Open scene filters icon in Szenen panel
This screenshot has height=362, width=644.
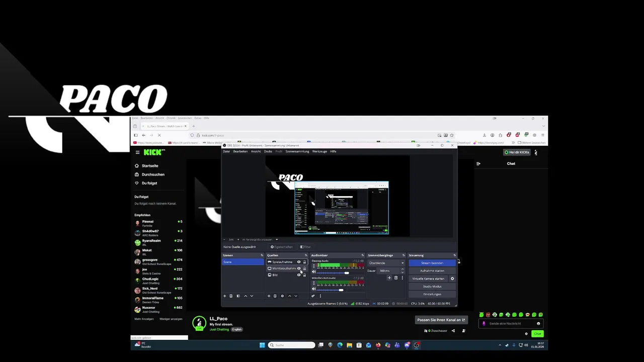(x=238, y=296)
